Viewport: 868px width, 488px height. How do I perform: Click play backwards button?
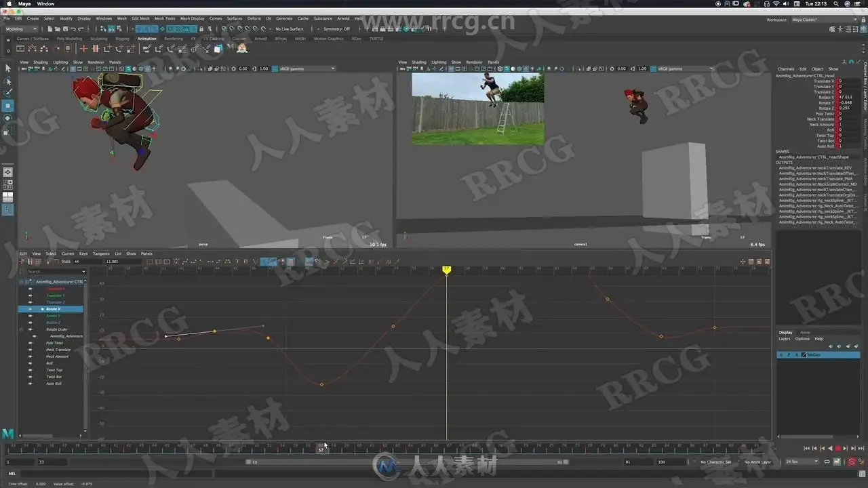830,449
